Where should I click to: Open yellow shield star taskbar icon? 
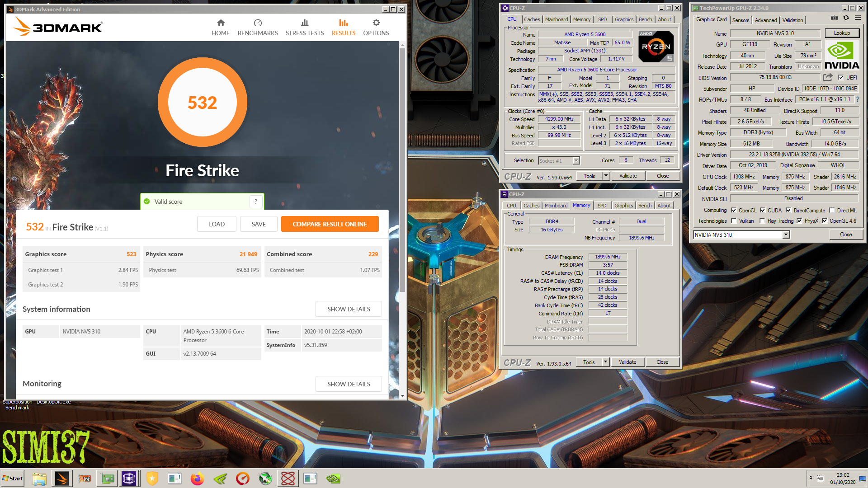(x=152, y=479)
